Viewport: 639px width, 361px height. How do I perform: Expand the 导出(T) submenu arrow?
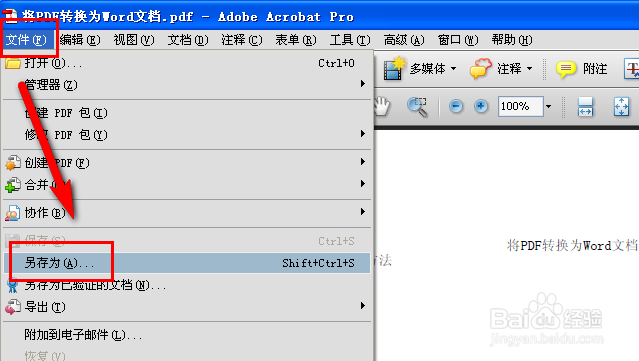(x=362, y=306)
